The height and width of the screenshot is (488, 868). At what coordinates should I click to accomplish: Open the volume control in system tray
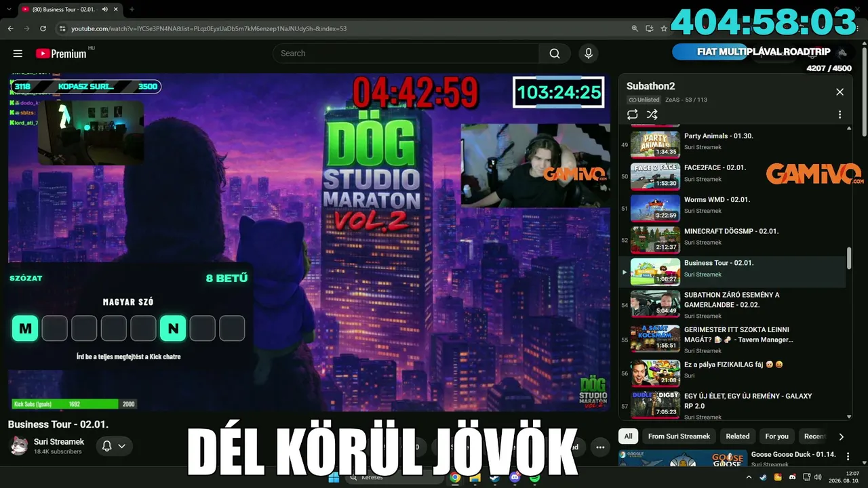coord(818,477)
